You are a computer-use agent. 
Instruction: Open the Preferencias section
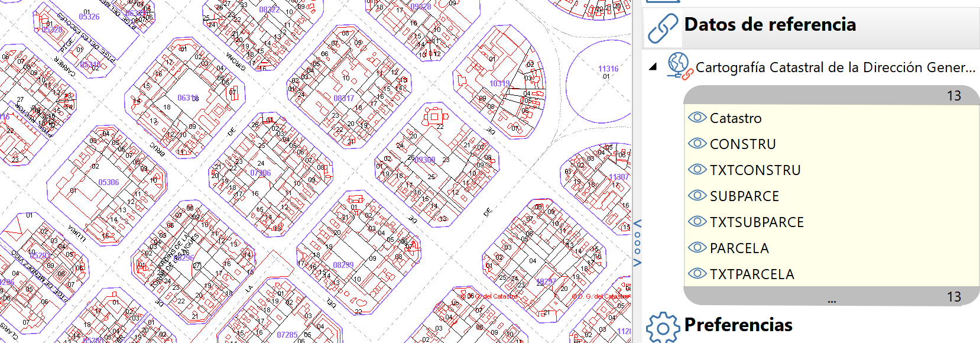(738, 325)
